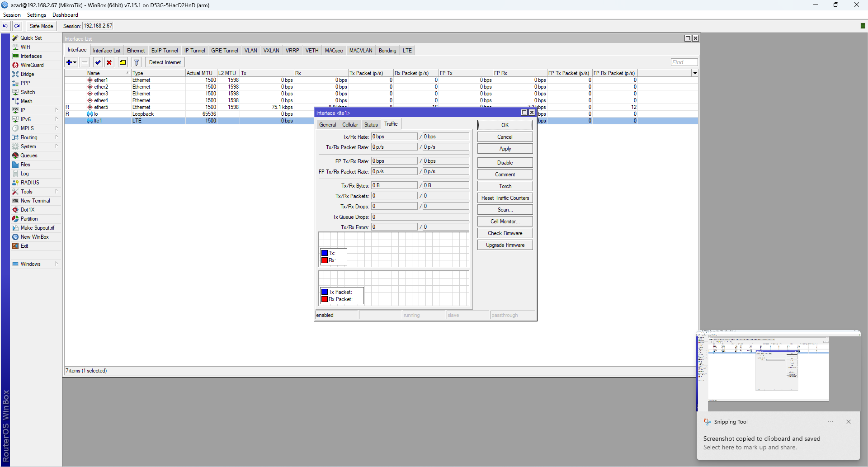Open Dashboard menu

65,15
